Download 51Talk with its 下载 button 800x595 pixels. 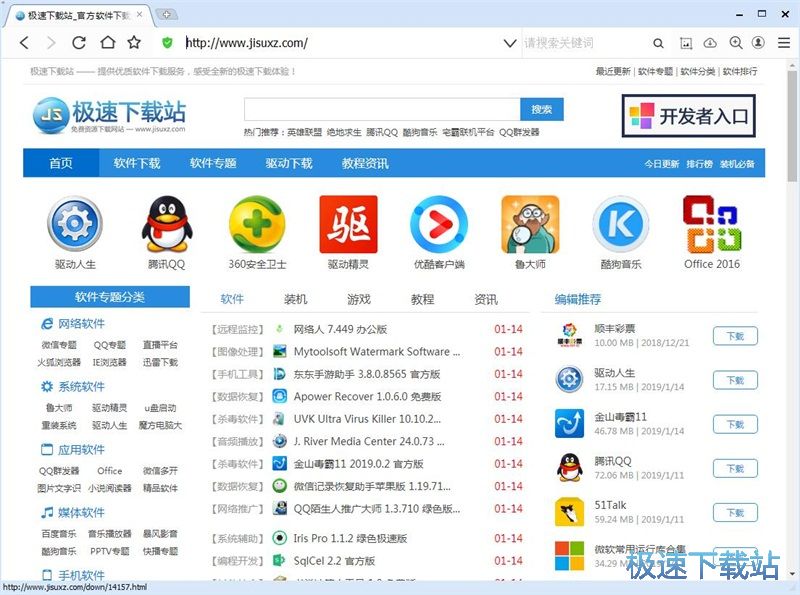point(735,512)
